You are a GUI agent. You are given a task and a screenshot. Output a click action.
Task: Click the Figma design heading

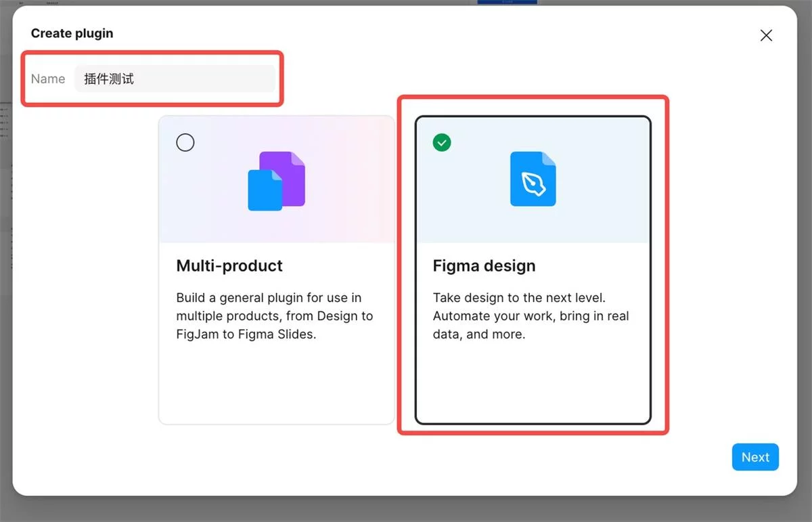[484, 266]
